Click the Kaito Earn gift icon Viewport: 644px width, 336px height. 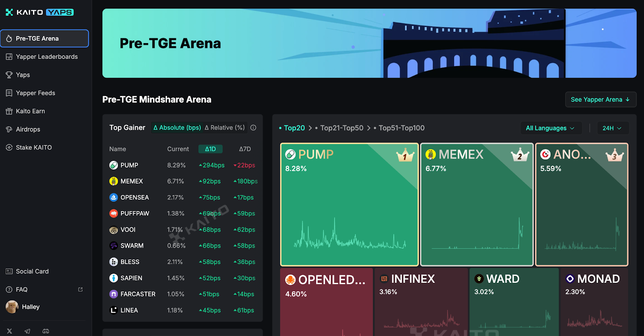[x=9, y=111]
